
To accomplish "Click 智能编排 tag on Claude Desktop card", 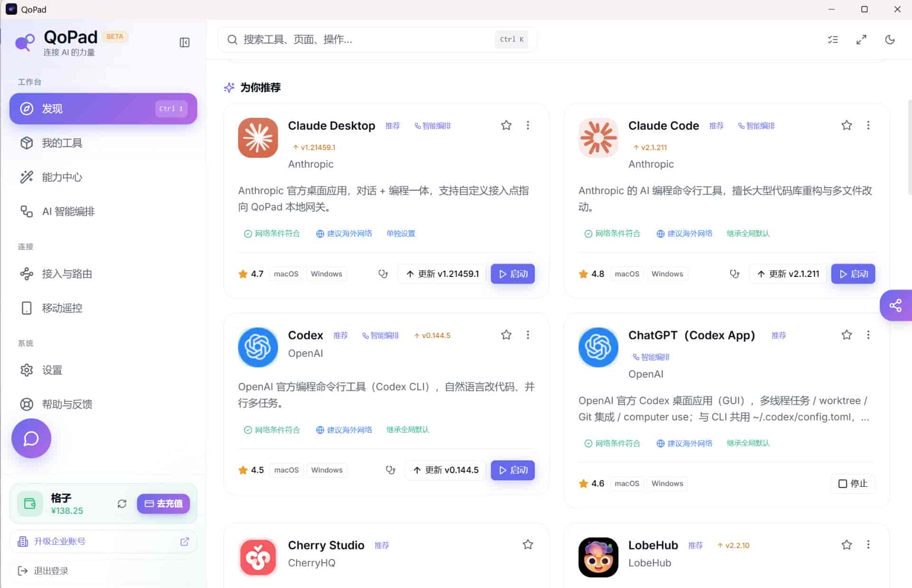I will click(x=433, y=125).
